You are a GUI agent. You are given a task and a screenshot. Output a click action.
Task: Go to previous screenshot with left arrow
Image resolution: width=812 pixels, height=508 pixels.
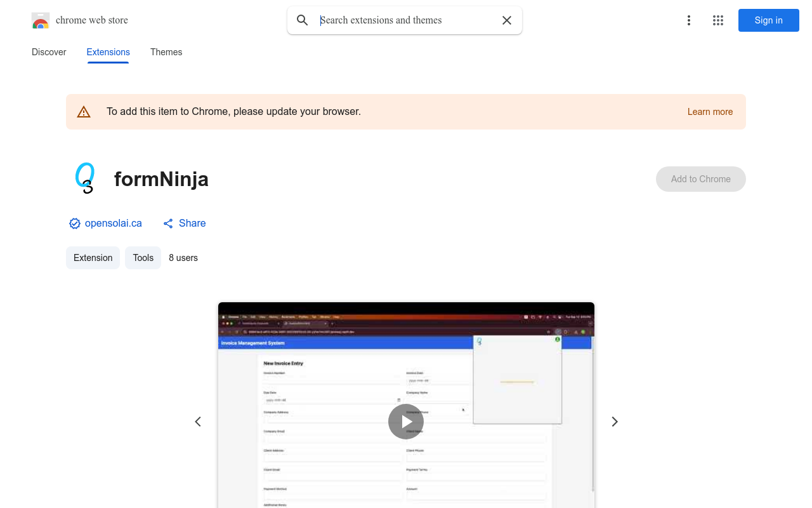[198, 422]
